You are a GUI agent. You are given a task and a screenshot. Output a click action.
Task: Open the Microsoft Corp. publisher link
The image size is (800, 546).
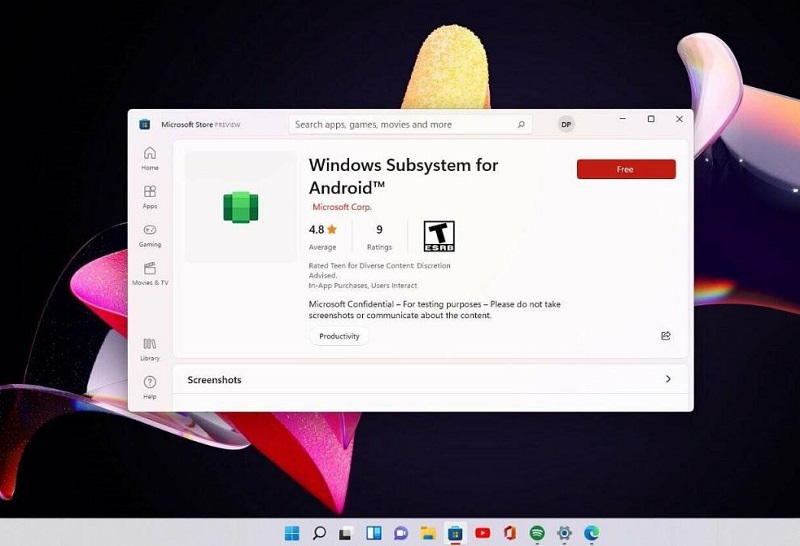coord(341,207)
